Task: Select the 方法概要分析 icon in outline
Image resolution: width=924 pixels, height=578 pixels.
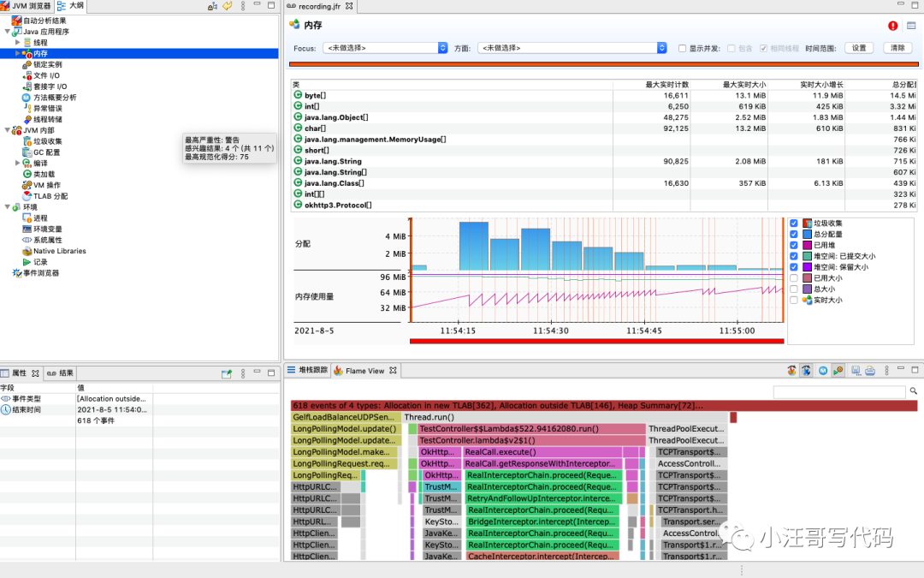Action: 27,98
